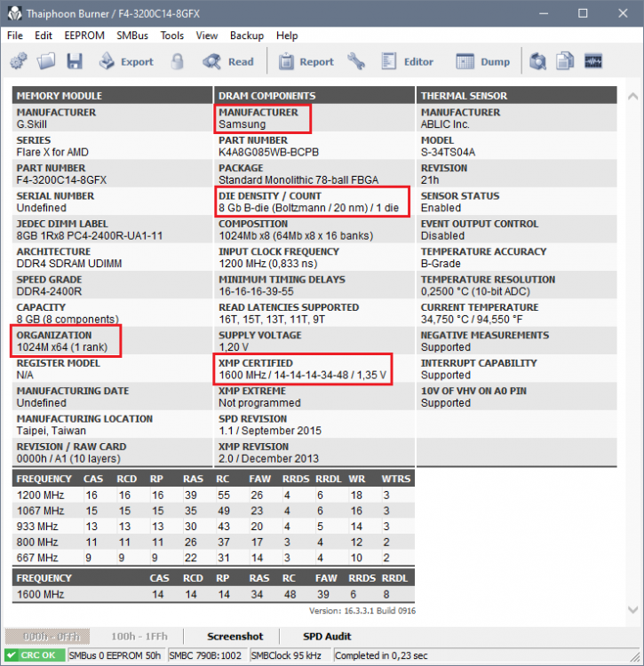Viewport: 644px width, 666px height.
Task: Click the ABLIC Inc. thermal sensor manufacturer
Action: coord(445,124)
